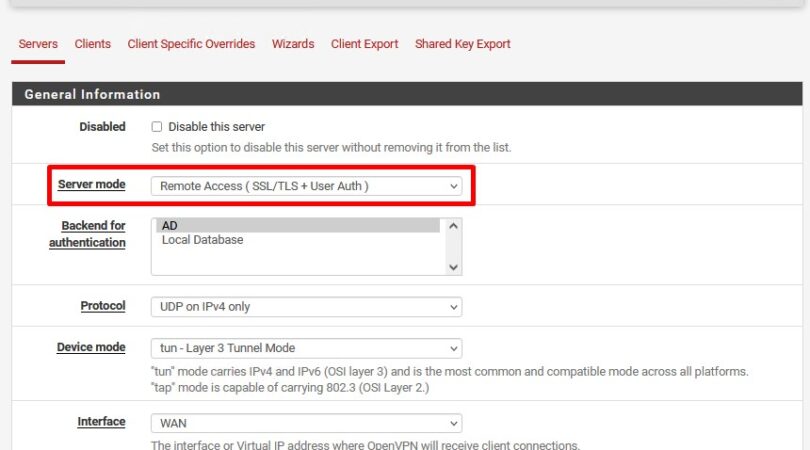Click the underlined Server mode label
This screenshot has height=450, width=810.
91,185
